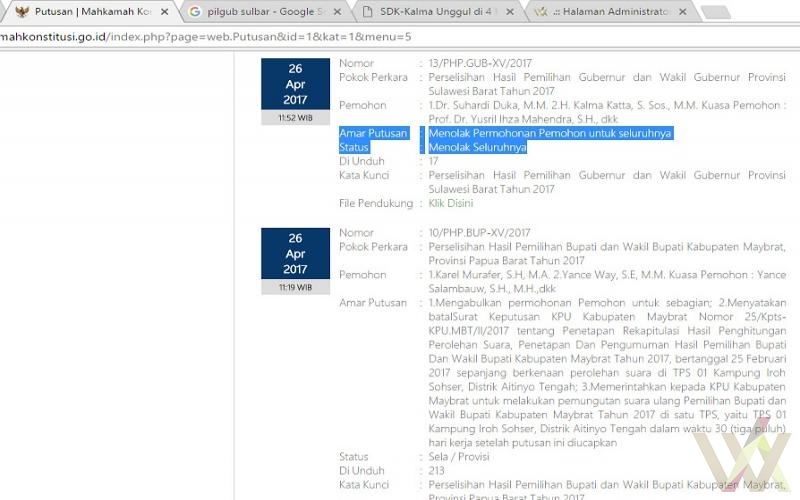The image size is (800, 500).
Task: Click the favicon on Halaman Administrator tab
Action: 540,12
